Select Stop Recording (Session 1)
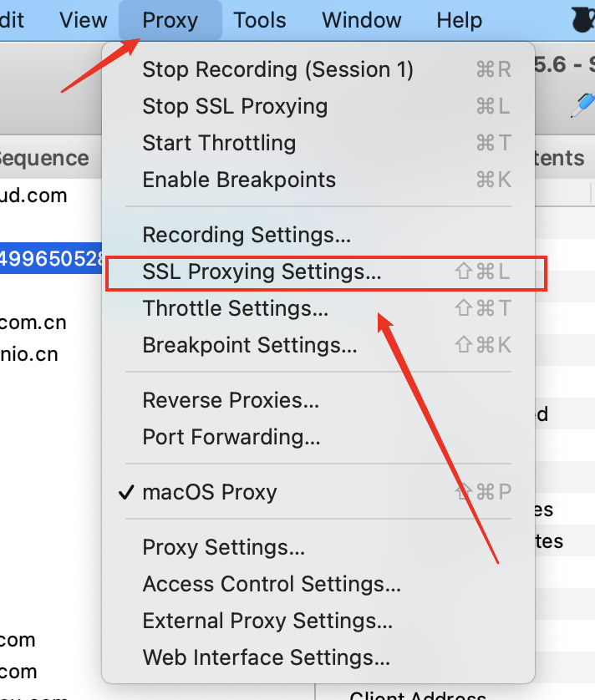The image size is (595, 700). point(277,69)
